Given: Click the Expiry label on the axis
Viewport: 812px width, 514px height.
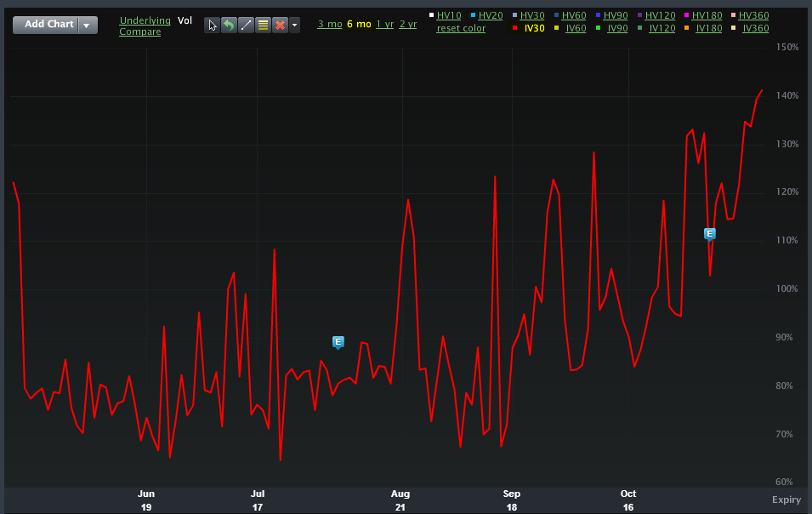Looking at the screenshot, I should 786,500.
